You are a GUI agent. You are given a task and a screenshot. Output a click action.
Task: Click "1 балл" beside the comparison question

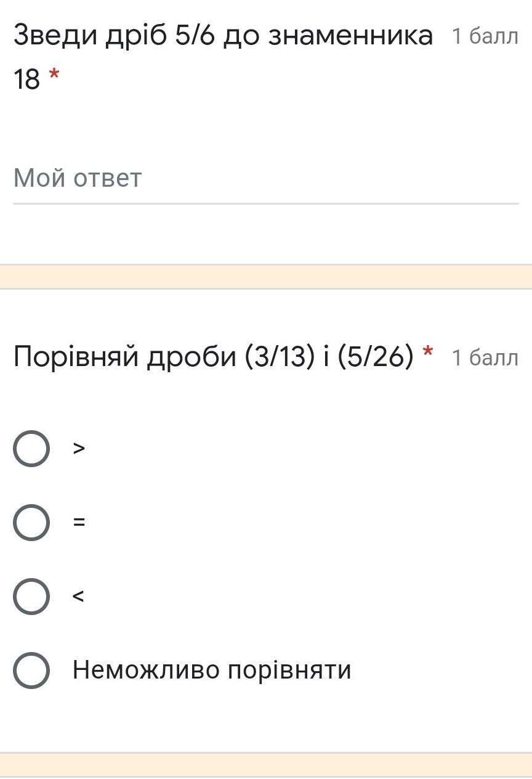click(485, 357)
